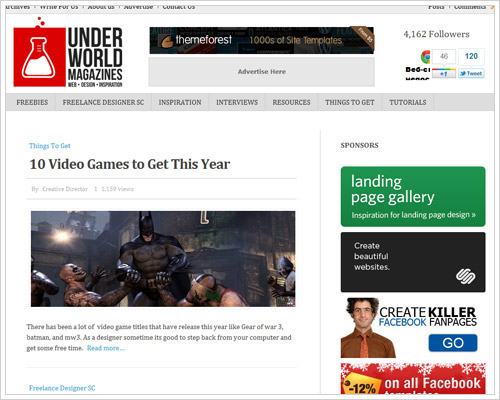Click the Chrome icon near followers
The width and height of the screenshot is (500, 400).
pyautogui.click(x=426, y=57)
